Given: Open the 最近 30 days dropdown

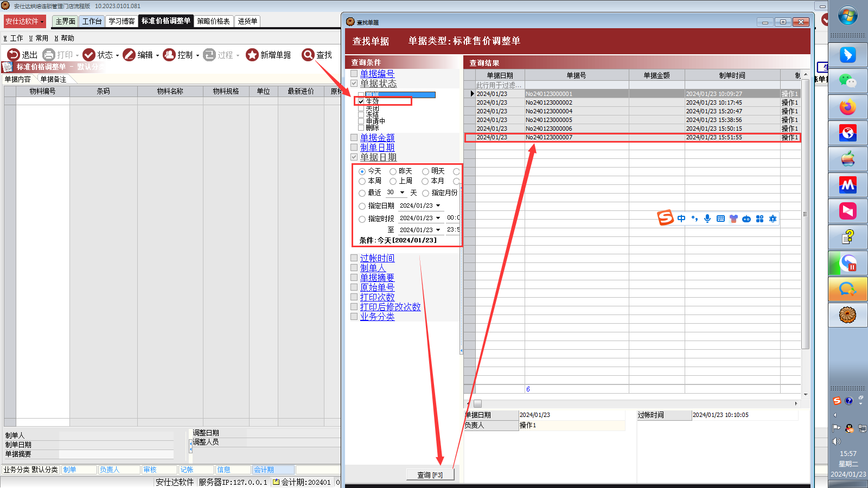Looking at the screenshot, I should click(x=402, y=192).
